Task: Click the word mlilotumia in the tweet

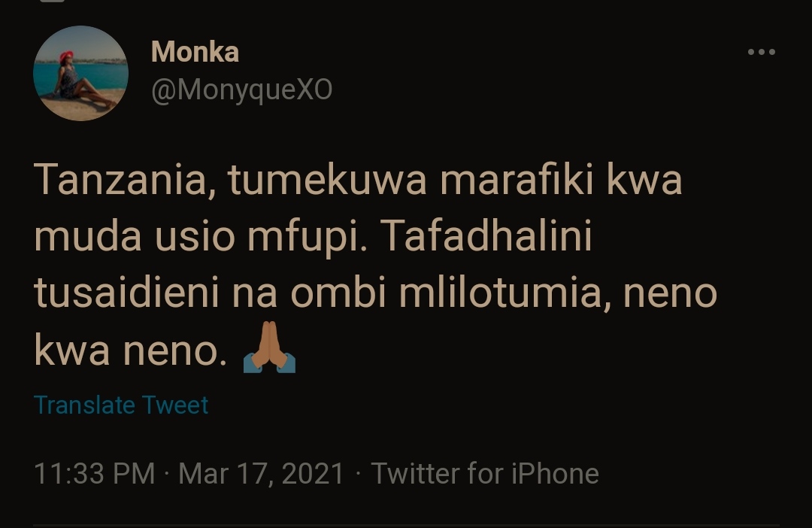Action: pos(496,295)
